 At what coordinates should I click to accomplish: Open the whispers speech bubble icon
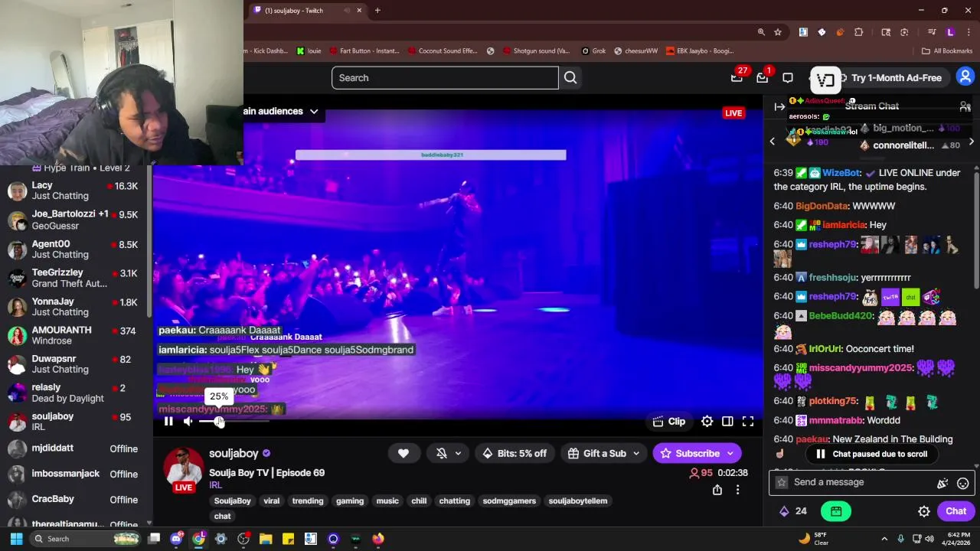click(788, 77)
